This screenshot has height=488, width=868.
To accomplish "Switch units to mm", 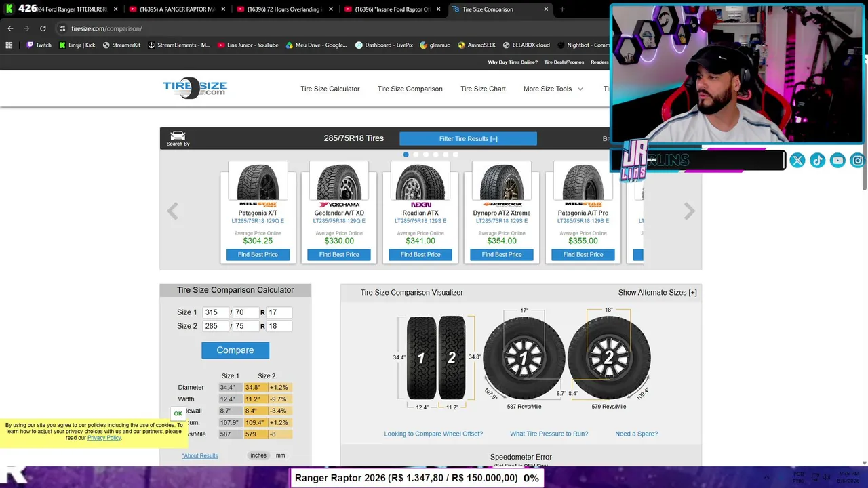I will [280, 455].
